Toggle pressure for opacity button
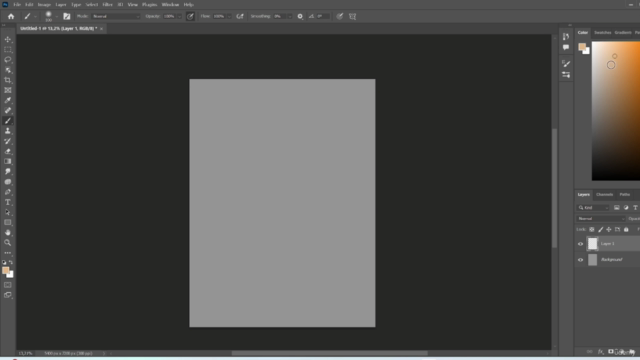Image resolution: width=640 pixels, height=360 pixels. pos(190,16)
